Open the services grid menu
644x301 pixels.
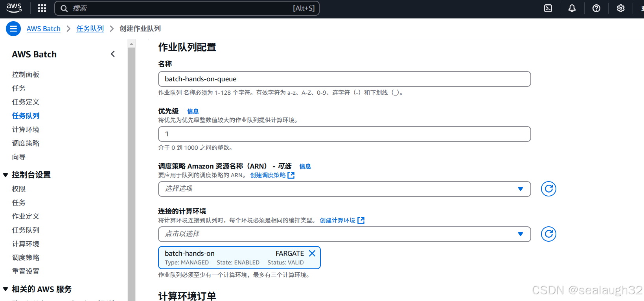42,8
